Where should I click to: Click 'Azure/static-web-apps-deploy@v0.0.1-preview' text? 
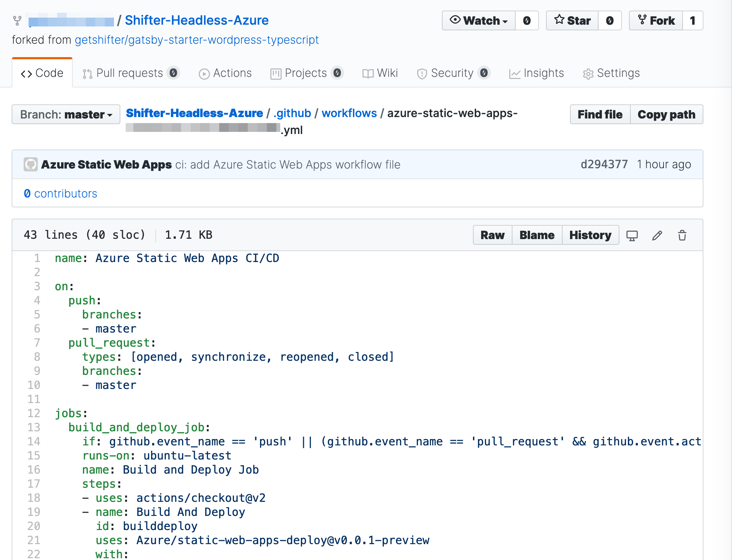click(x=283, y=540)
